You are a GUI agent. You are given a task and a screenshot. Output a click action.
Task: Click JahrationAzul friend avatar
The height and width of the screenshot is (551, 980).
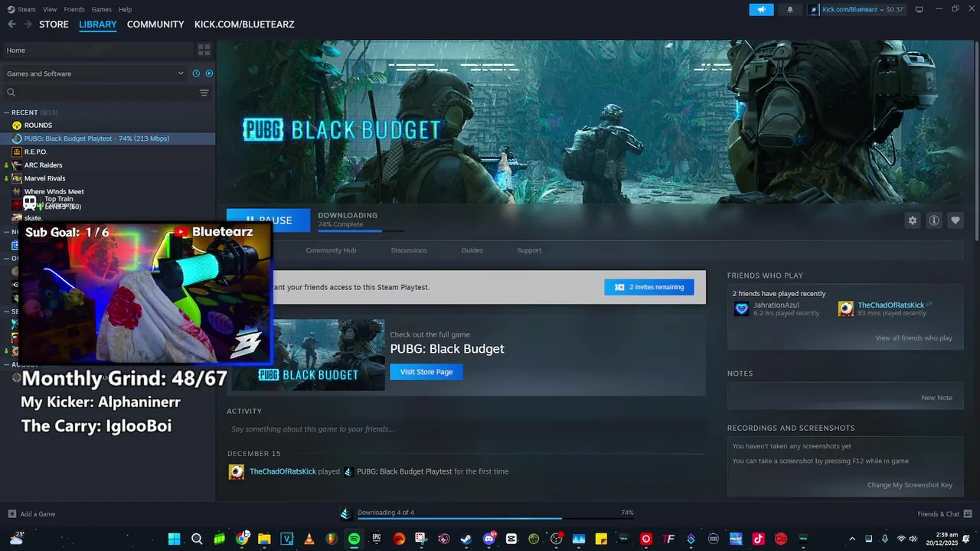point(741,309)
